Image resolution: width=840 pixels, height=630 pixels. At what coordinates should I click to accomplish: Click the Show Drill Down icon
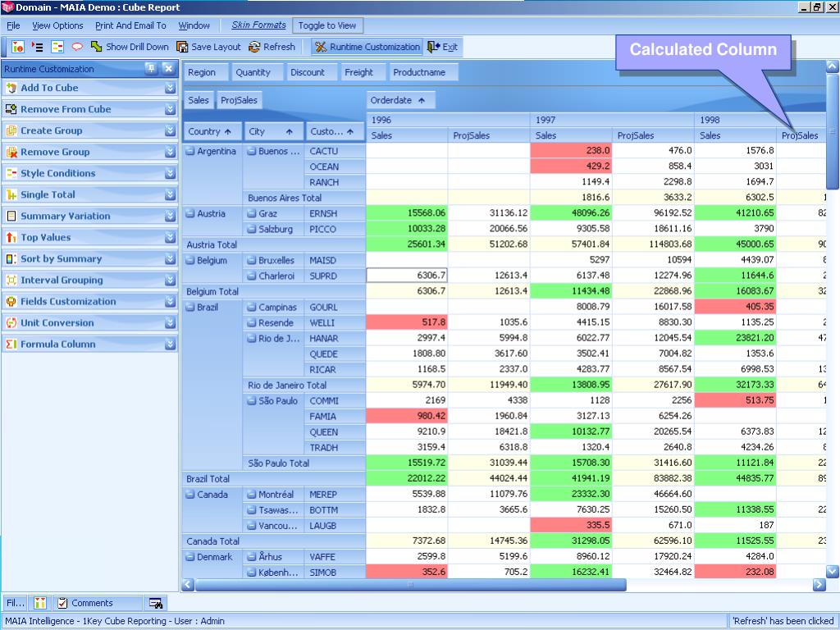click(x=97, y=48)
